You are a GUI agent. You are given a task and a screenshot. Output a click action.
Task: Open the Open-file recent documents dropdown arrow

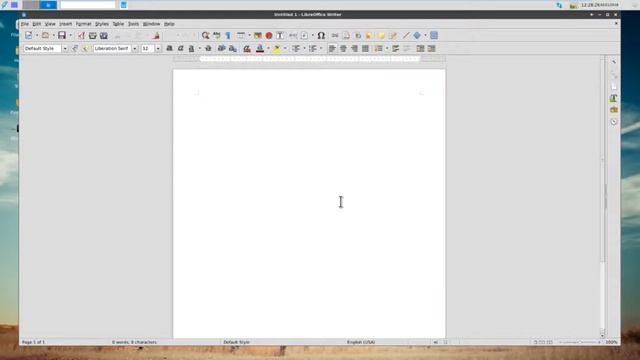[53, 36]
